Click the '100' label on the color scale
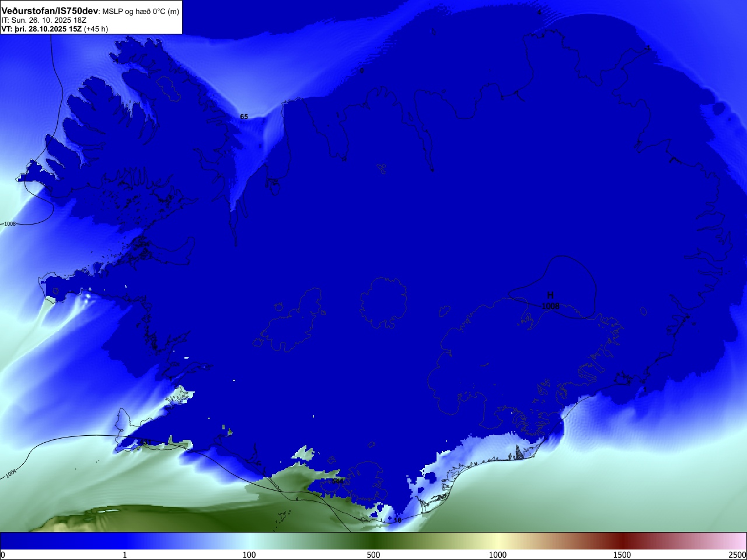Image resolution: width=747 pixels, height=560 pixels. click(249, 555)
